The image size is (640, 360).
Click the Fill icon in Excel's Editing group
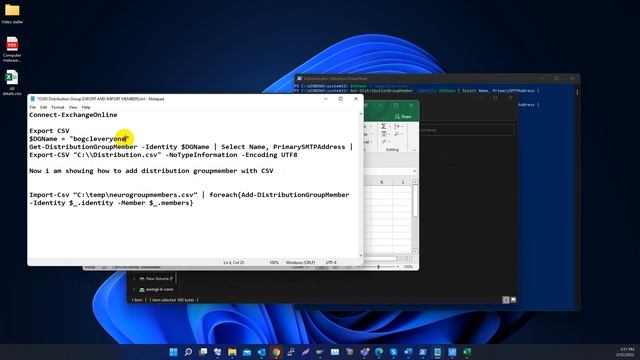pyautogui.click(x=384, y=134)
